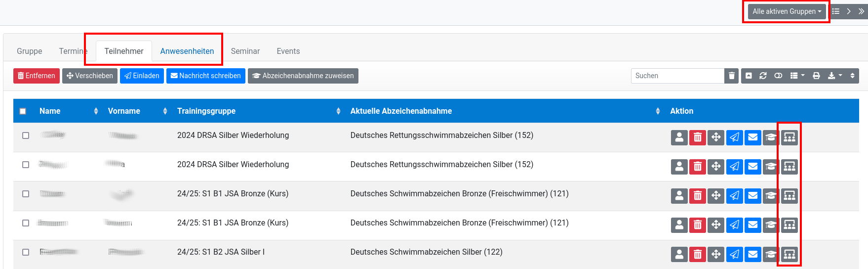Click the move icon in third row
The width and height of the screenshot is (868, 269).
coord(716,196)
